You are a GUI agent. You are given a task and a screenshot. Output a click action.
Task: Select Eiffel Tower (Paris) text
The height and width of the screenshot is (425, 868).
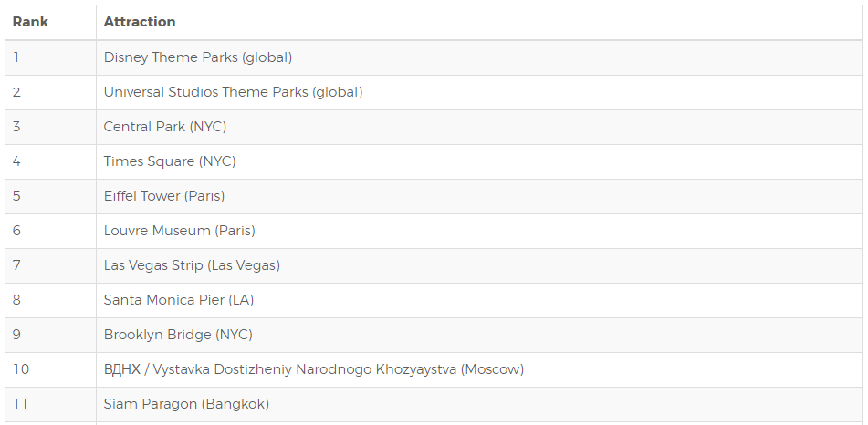(x=164, y=196)
